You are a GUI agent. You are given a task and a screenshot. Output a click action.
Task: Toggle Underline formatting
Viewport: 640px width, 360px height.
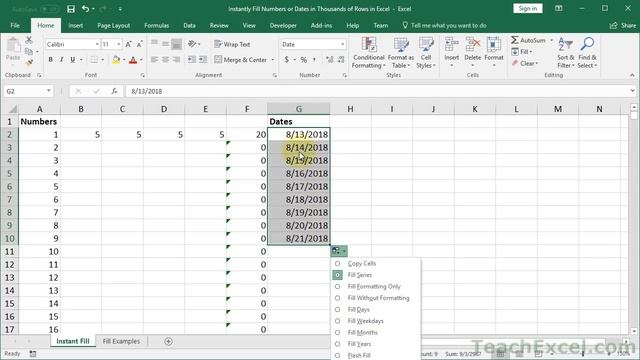pyautogui.click(x=73, y=60)
